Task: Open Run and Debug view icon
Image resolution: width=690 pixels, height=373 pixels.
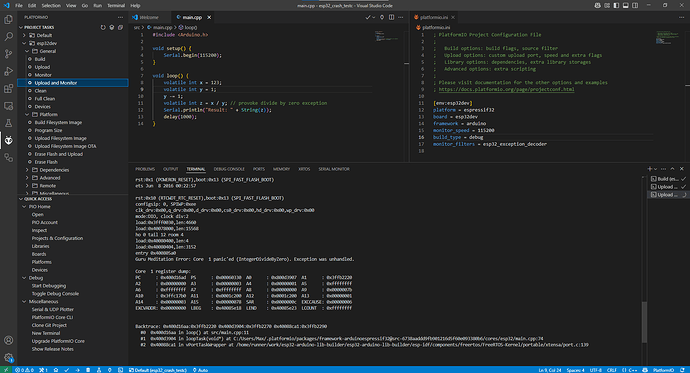Action: [8, 71]
